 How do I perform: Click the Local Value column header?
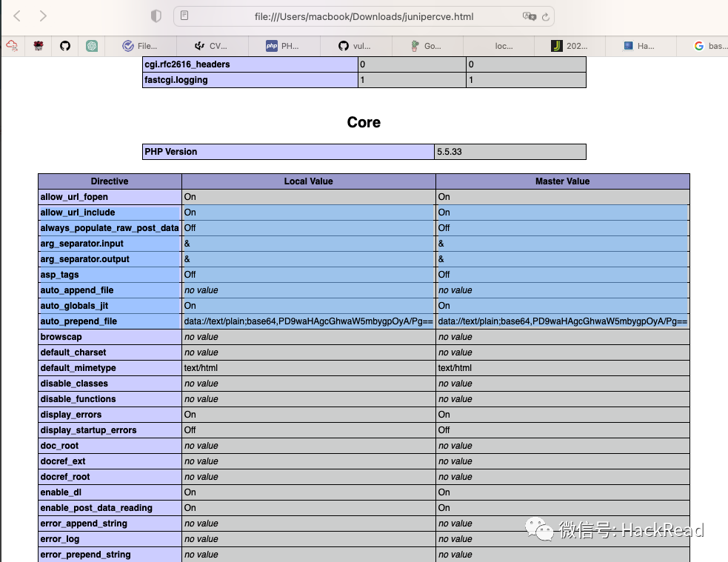(x=309, y=181)
